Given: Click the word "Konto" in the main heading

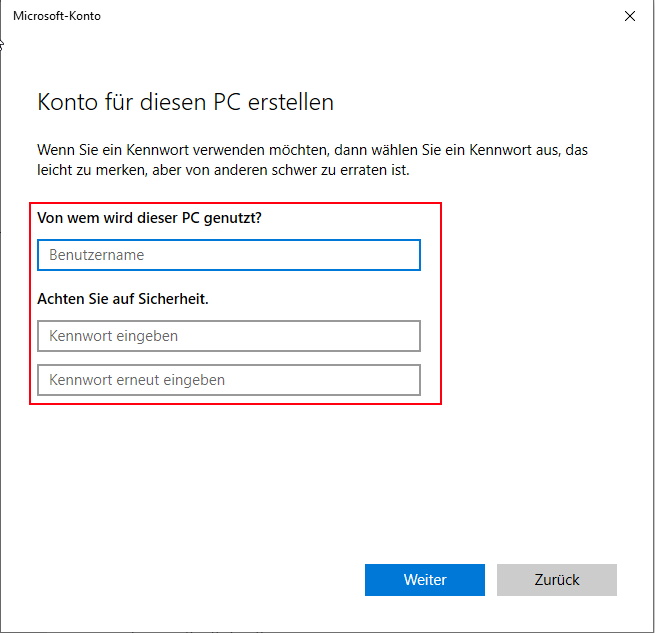Looking at the screenshot, I should [66, 102].
